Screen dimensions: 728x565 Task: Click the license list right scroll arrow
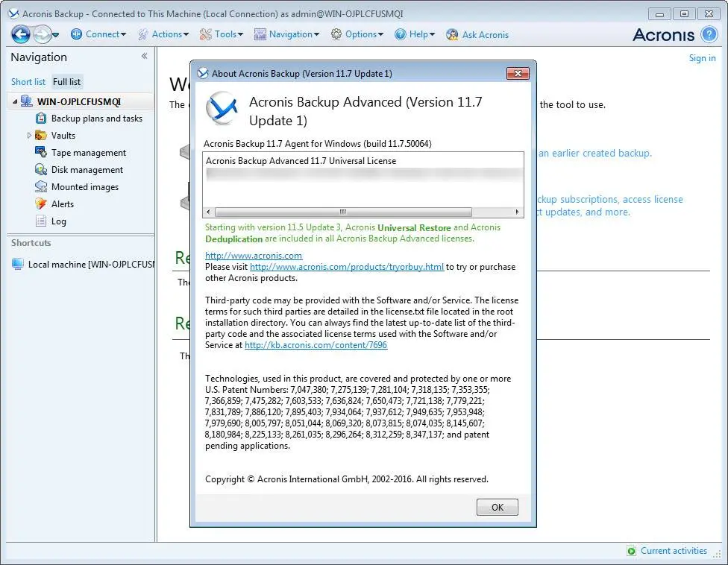coord(517,212)
